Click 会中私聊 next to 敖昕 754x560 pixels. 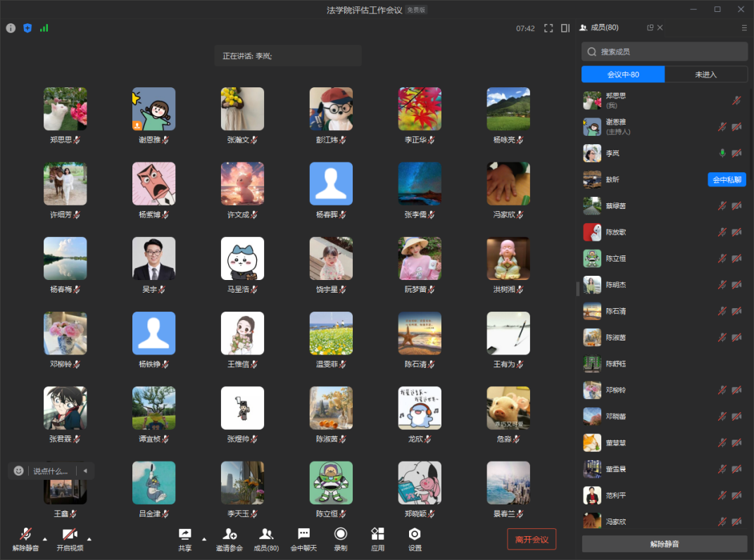point(727,179)
